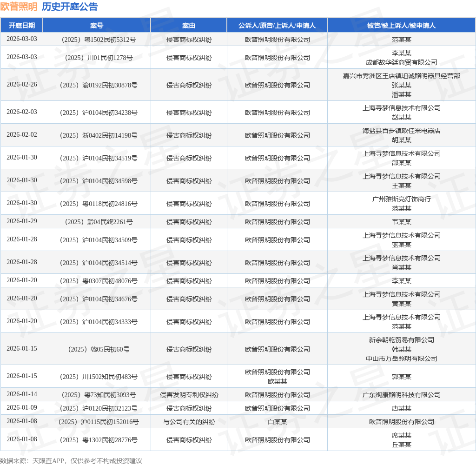Click the 与公司有关的纠纷 cause cell
The height and width of the screenshot is (465, 476).
189,422
